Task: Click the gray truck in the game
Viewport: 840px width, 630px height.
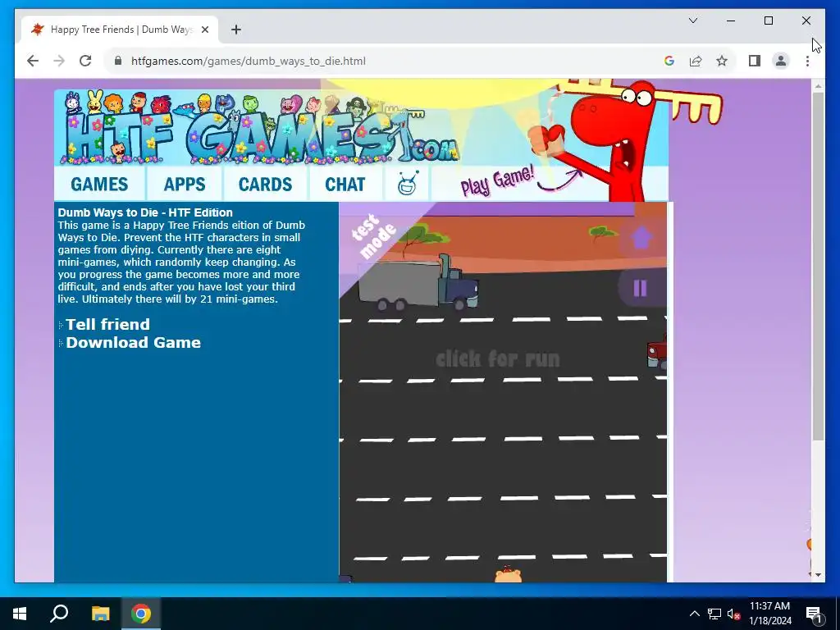Action: [x=418, y=282]
